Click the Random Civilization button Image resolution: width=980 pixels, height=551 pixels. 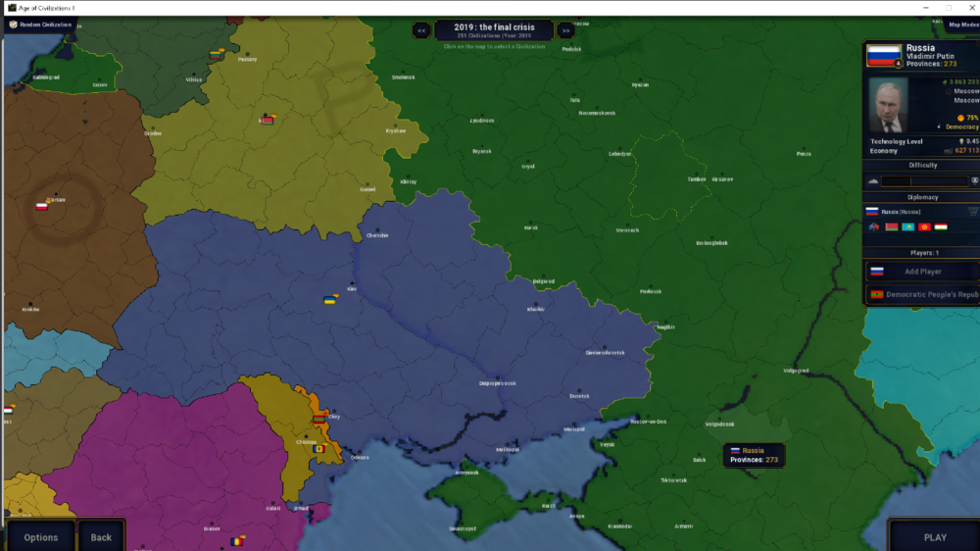[41, 25]
